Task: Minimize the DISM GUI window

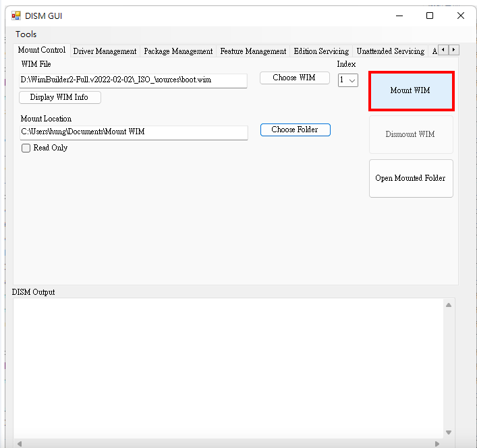Action: click(399, 16)
